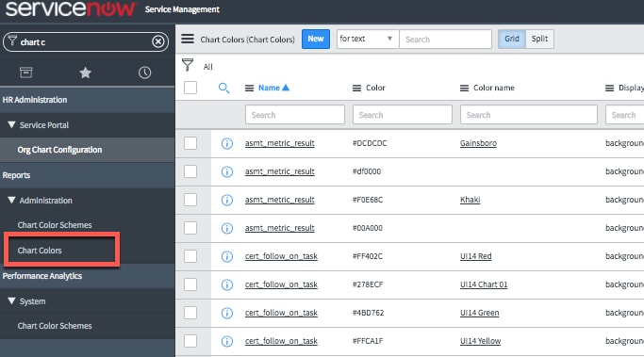
Task: Clear the navigation filter text
Action: click(x=158, y=41)
